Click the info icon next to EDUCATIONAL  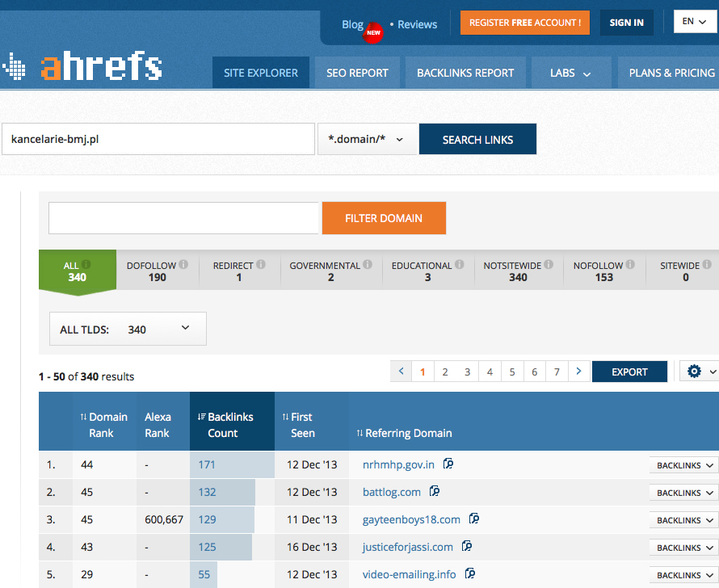(460, 264)
